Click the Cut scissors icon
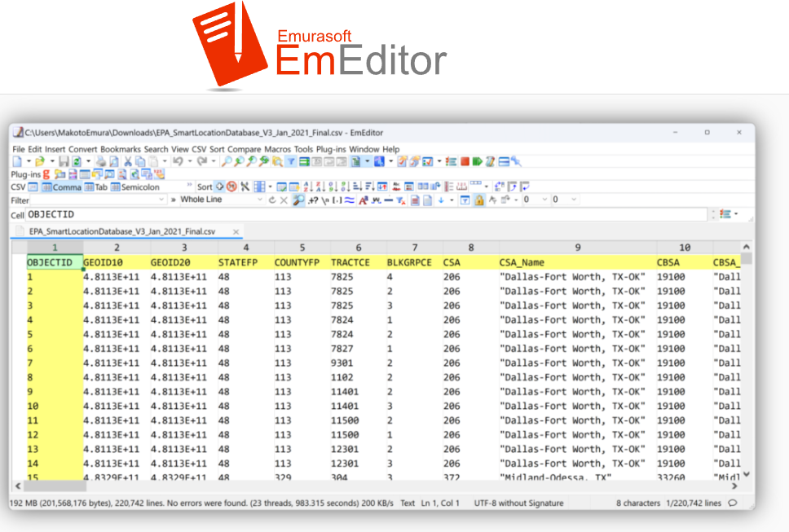 pos(128,161)
